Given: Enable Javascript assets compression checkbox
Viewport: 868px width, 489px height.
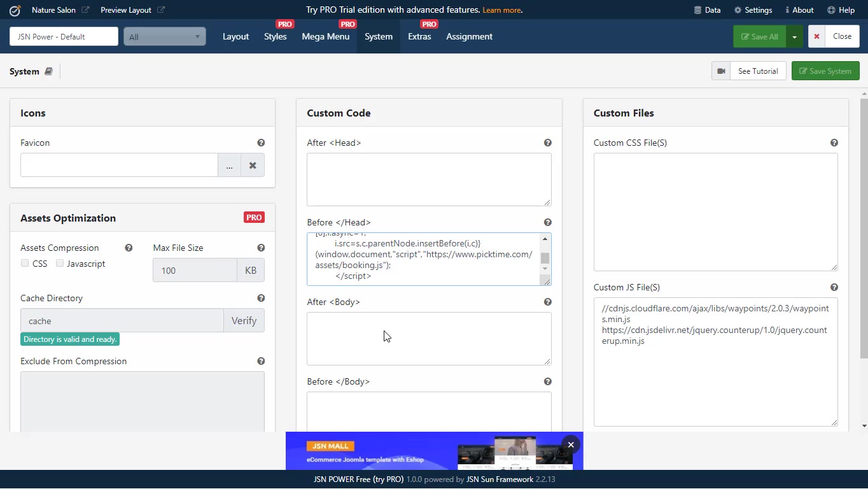Looking at the screenshot, I should pyautogui.click(x=60, y=264).
